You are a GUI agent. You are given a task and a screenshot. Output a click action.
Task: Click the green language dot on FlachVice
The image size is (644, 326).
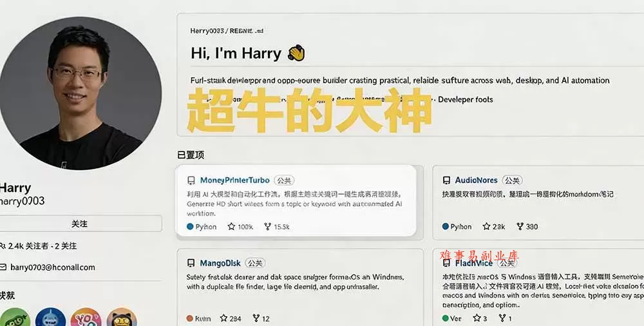tap(446, 318)
